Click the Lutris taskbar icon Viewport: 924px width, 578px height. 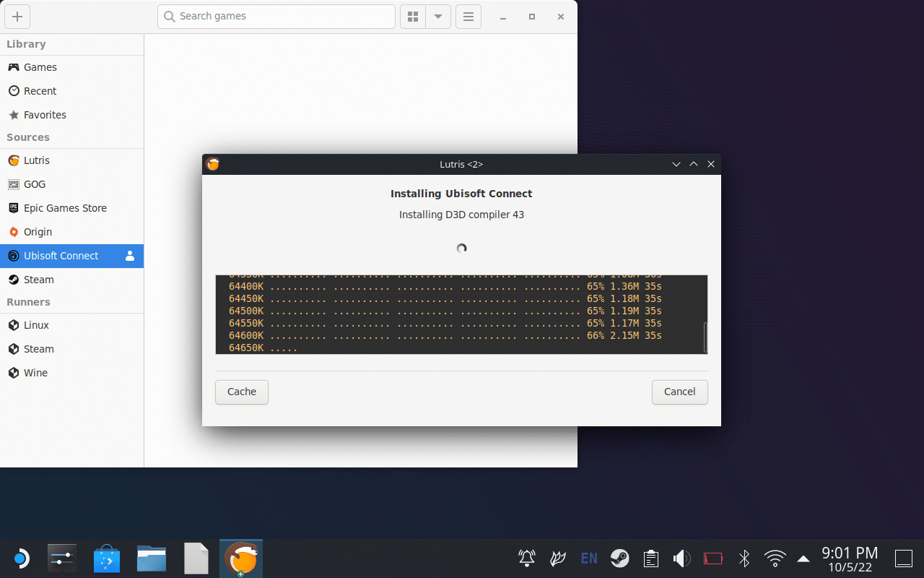[241, 558]
